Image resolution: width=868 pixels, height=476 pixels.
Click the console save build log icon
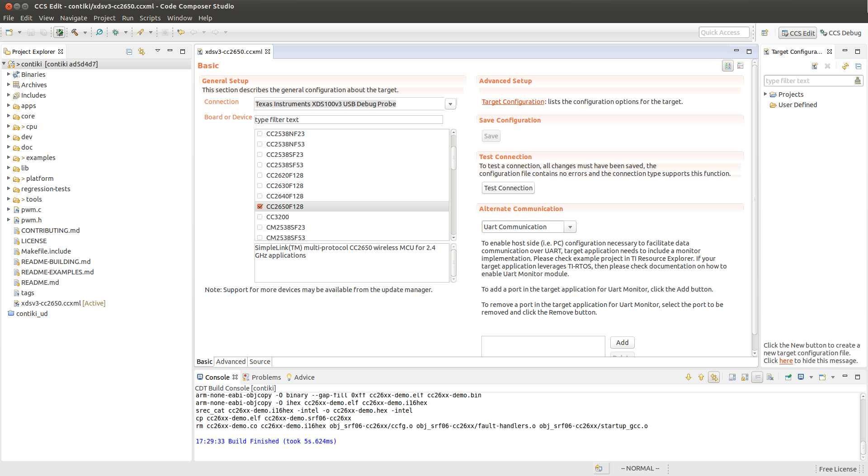[732, 377]
